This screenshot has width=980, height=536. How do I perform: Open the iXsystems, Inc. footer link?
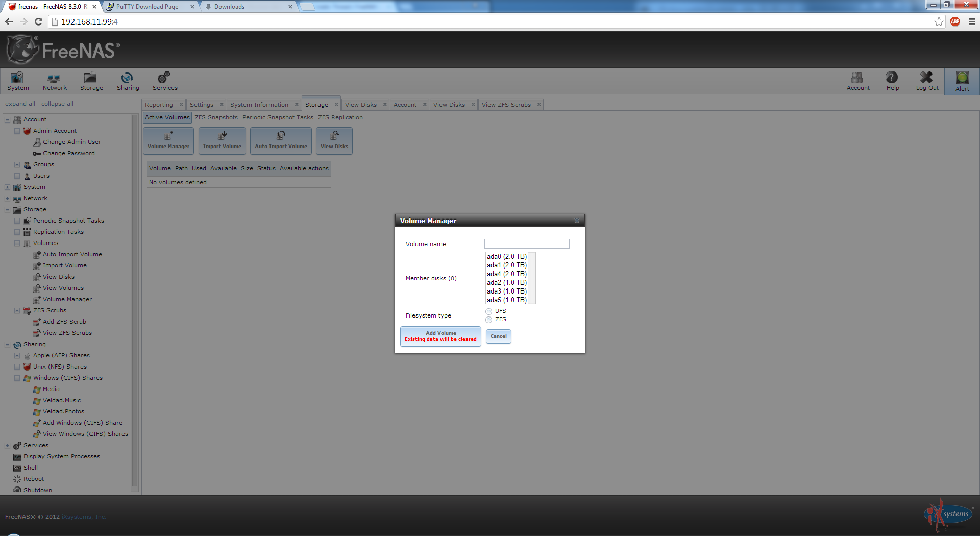point(84,517)
